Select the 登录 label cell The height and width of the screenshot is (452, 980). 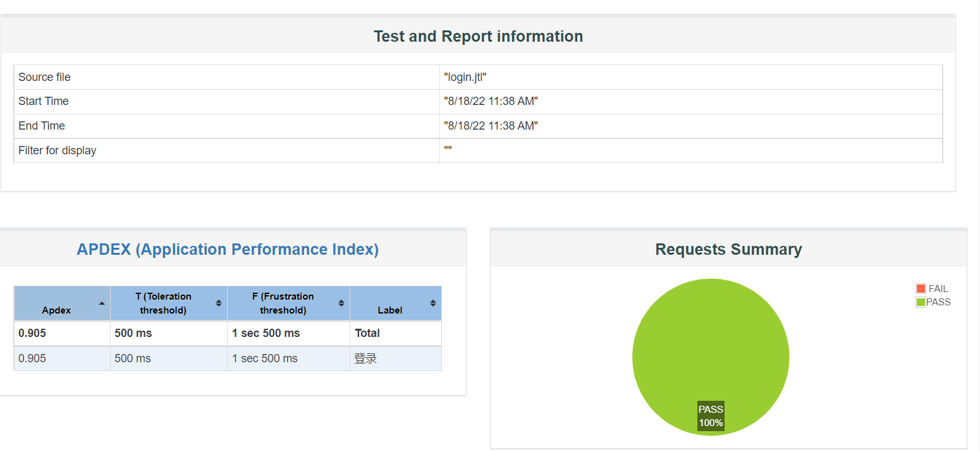click(x=365, y=358)
